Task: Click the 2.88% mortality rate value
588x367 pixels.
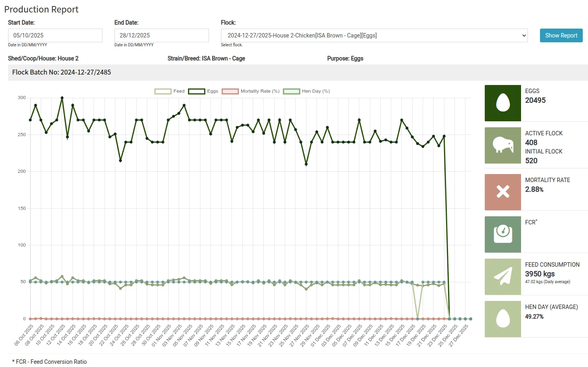Action: pyautogui.click(x=534, y=189)
